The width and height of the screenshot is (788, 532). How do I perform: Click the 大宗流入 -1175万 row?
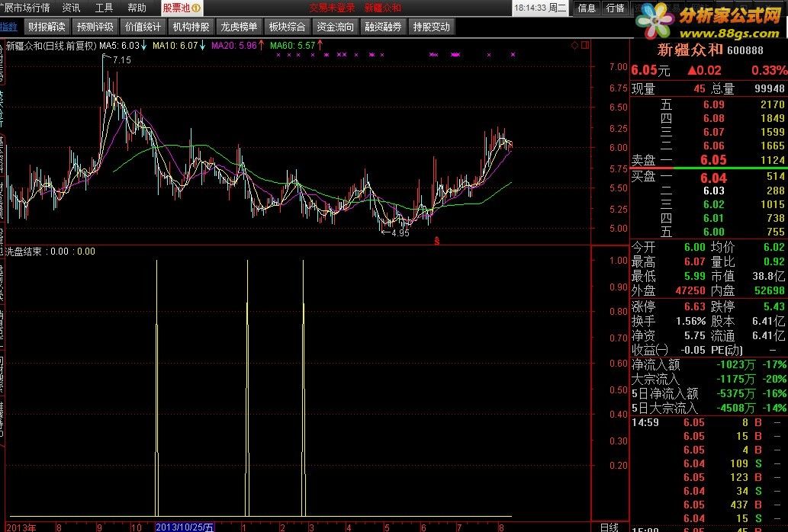[709, 379]
